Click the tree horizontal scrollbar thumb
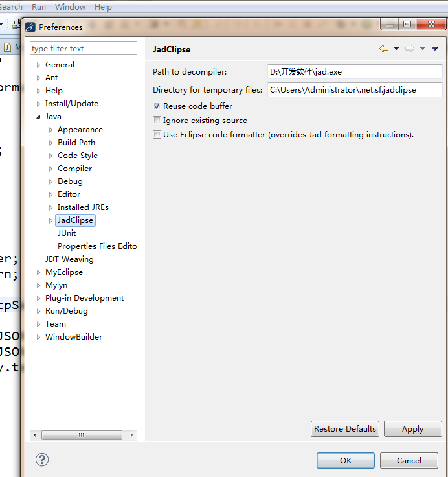The height and width of the screenshot is (477, 448). (x=82, y=435)
